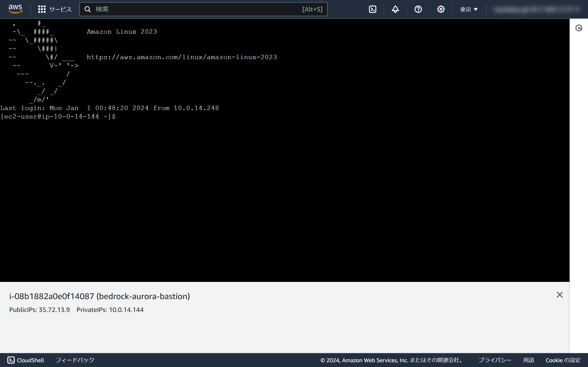
Task: Open the help question mark icon
Action: click(x=418, y=9)
